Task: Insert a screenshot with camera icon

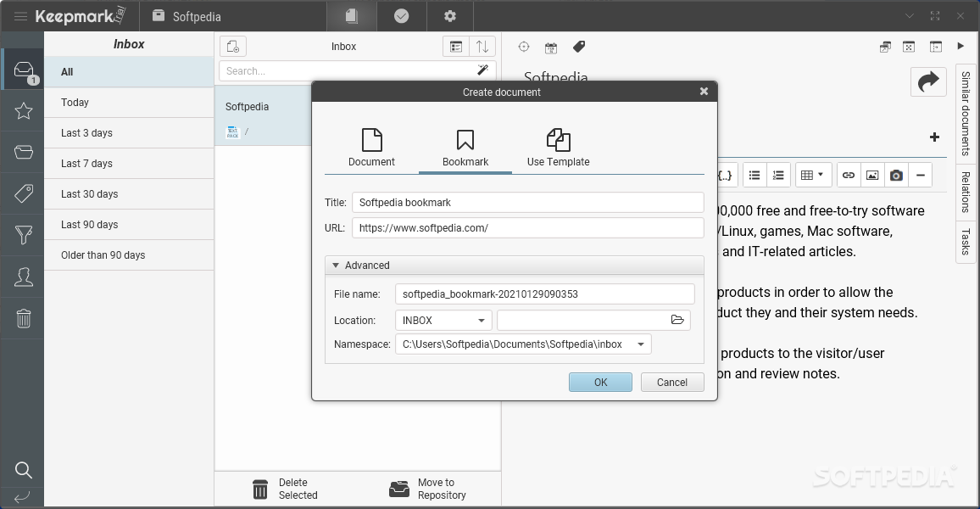Action: pyautogui.click(x=896, y=175)
